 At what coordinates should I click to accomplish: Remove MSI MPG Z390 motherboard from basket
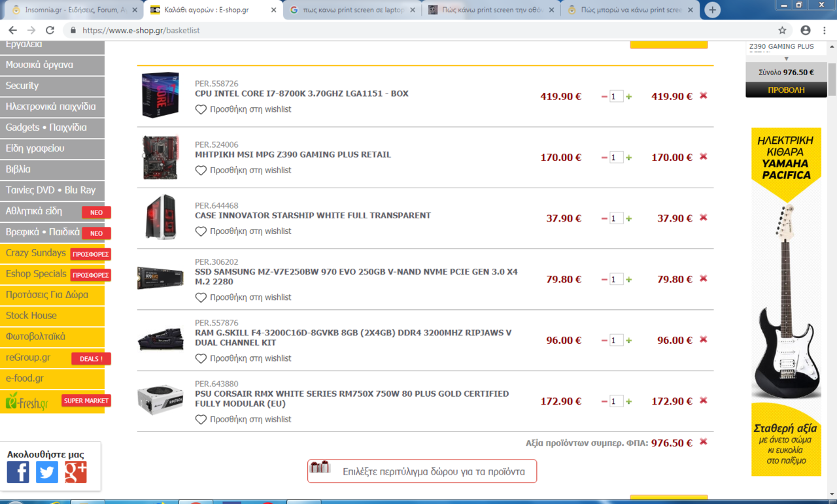coord(704,156)
